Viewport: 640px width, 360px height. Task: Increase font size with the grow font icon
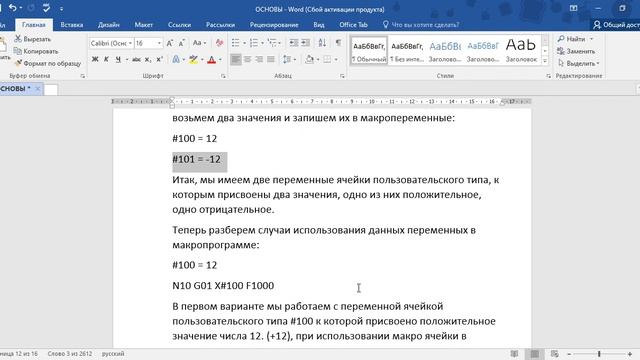[170, 43]
